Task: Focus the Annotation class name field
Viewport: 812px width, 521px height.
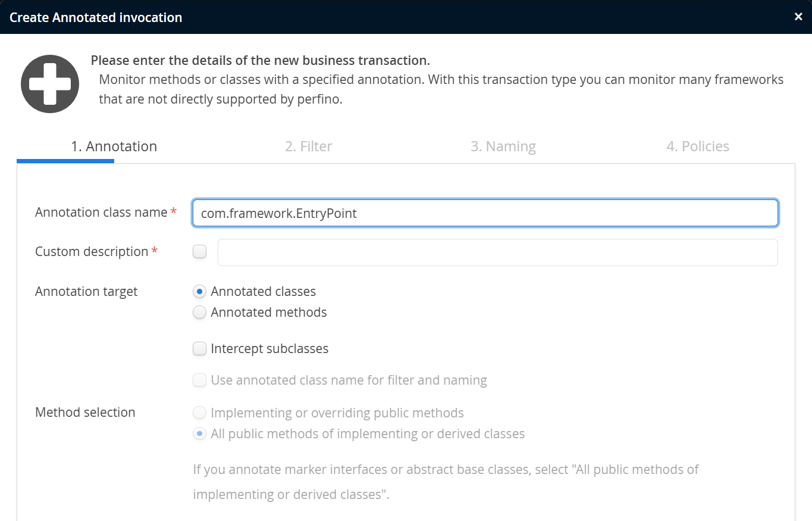Action: (485, 213)
